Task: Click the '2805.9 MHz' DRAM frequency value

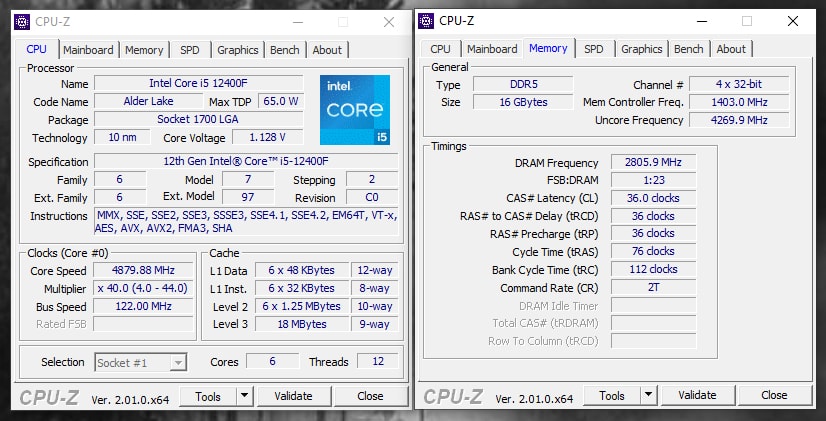Action: click(653, 162)
